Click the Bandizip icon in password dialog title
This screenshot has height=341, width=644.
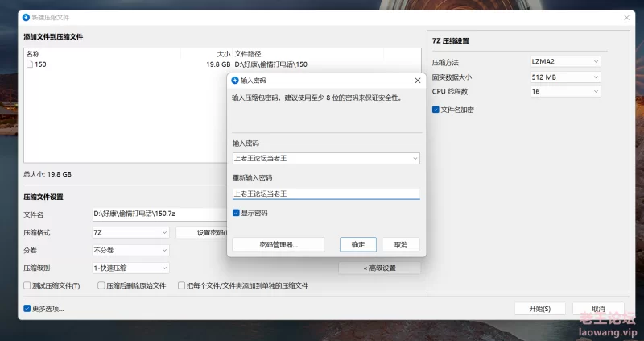point(235,80)
